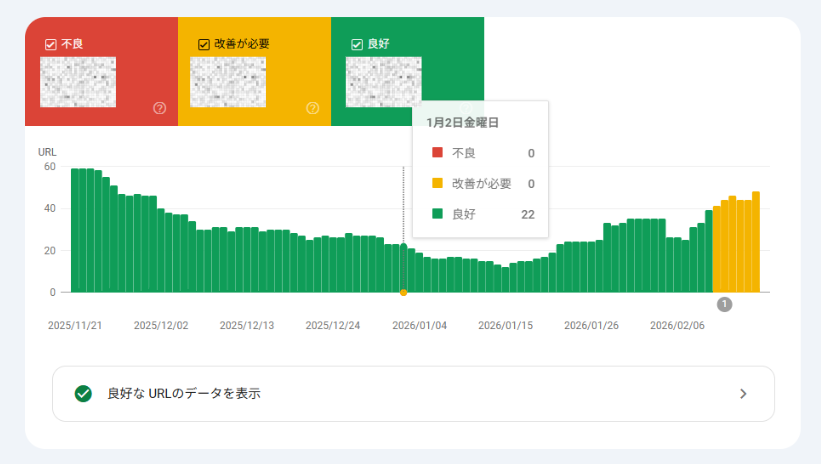Expand the 良好な URL row via chevron arrow
This screenshot has height=464, width=821.
(743, 394)
